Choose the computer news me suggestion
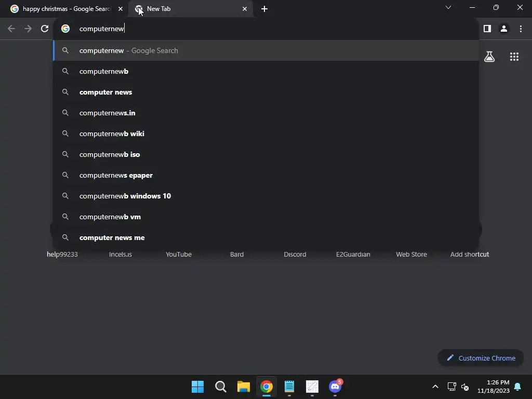Image resolution: width=532 pixels, height=399 pixels. click(x=266, y=237)
